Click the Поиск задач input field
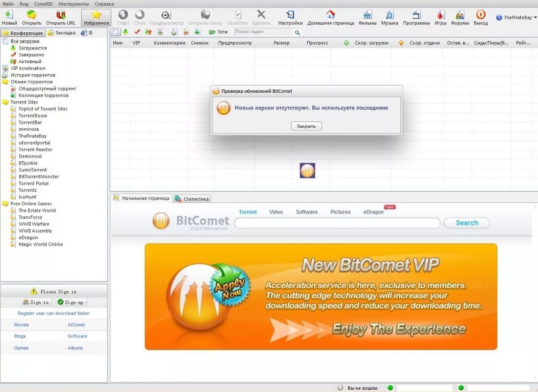Viewport: 538px width, 392px height. click(x=264, y=32)
